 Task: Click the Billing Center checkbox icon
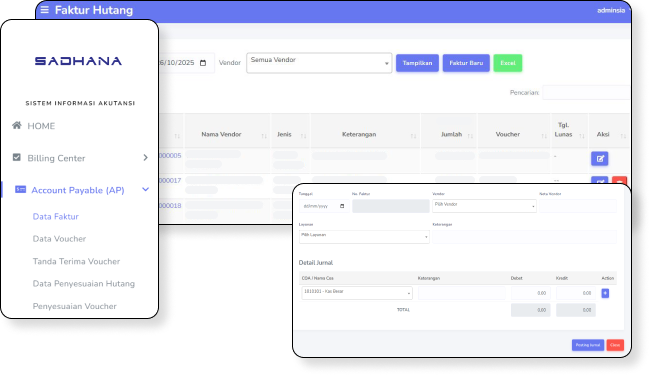17,157
